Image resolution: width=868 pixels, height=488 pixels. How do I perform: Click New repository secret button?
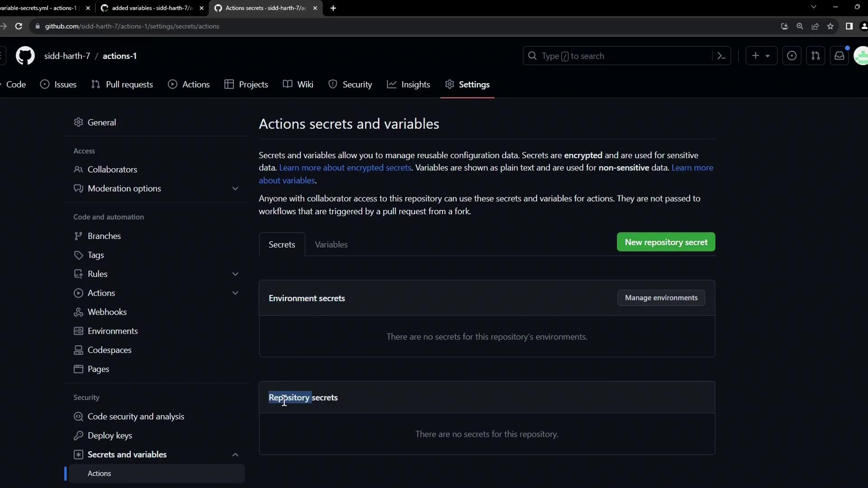tap(665, 242)
